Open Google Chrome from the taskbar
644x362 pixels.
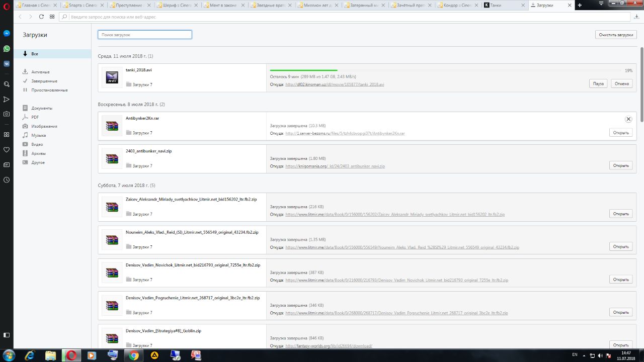pyautogui.click(x=134, y=355)
